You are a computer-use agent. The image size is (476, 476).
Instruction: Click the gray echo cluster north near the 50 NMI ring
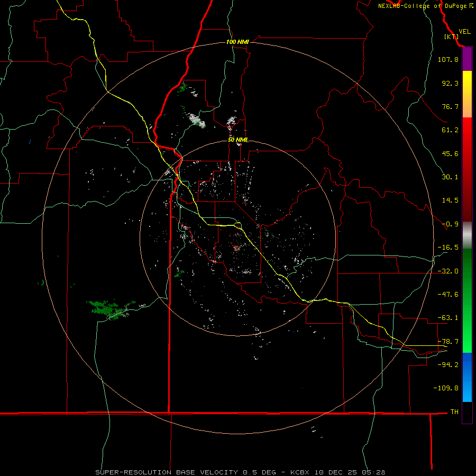(232, 121)
